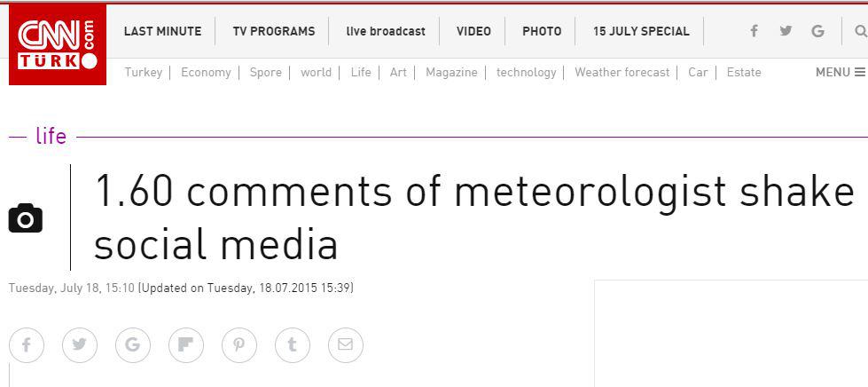Share the article via Google circle button
Image resolution: width=868 pixels, height=387 pixels.
(x=133, y=345)
